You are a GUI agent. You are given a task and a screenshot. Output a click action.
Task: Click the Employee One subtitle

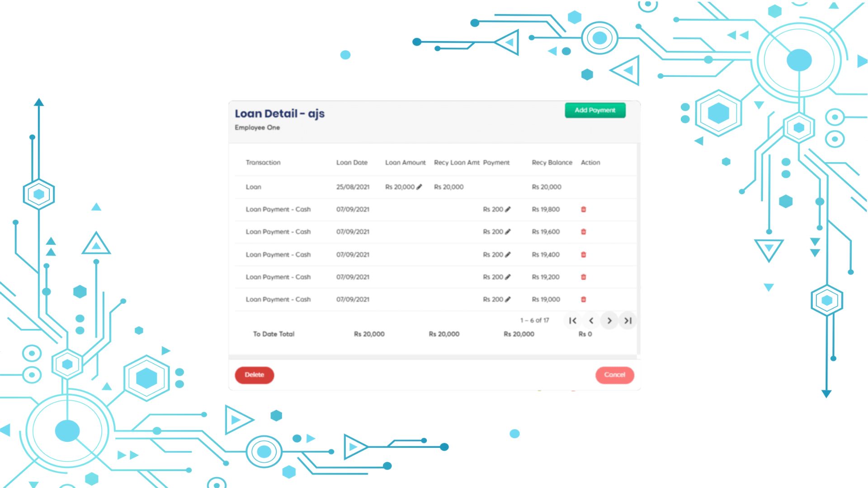(x=257, y=127)
